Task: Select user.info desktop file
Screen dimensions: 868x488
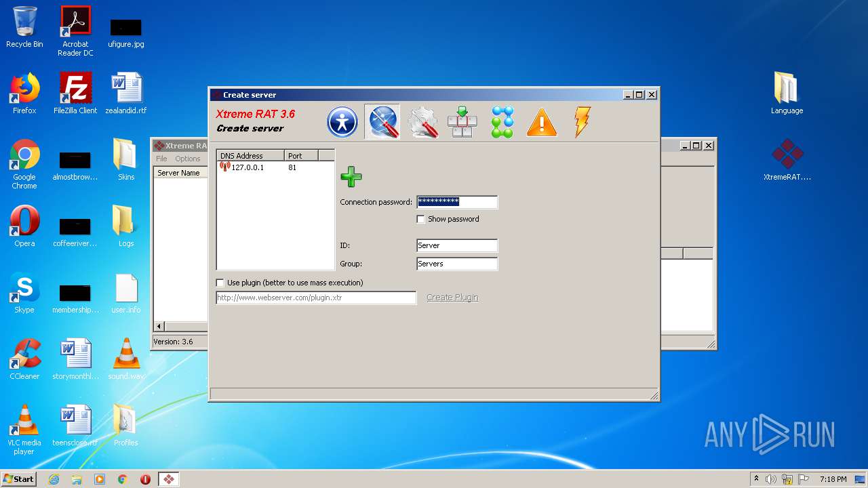Action: (x=126, y=293)
